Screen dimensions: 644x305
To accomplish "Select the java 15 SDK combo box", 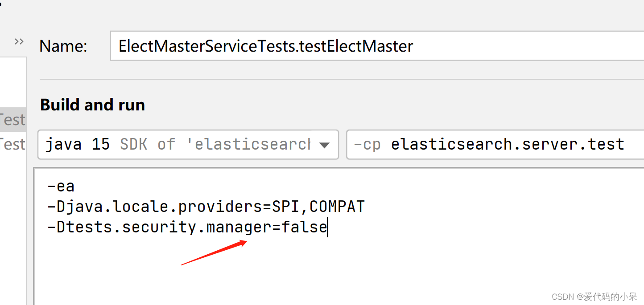I will pyautogui.click(x=188, y=144).
